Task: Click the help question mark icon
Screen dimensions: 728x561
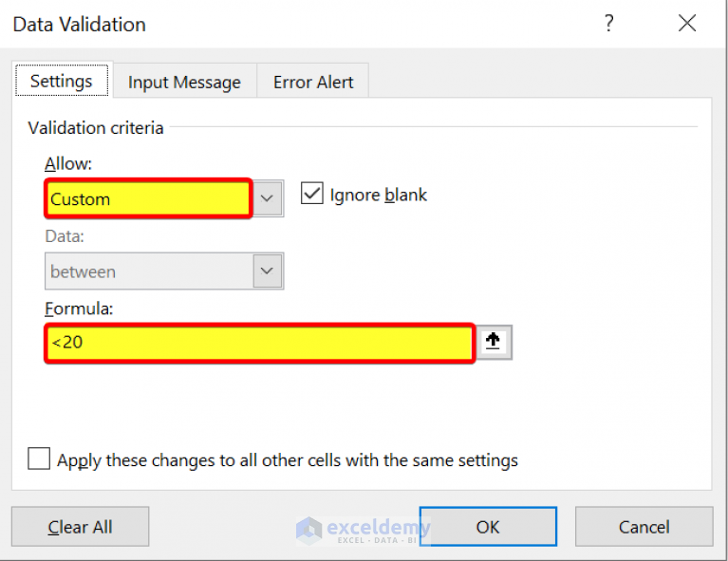Action: [609, 23]
